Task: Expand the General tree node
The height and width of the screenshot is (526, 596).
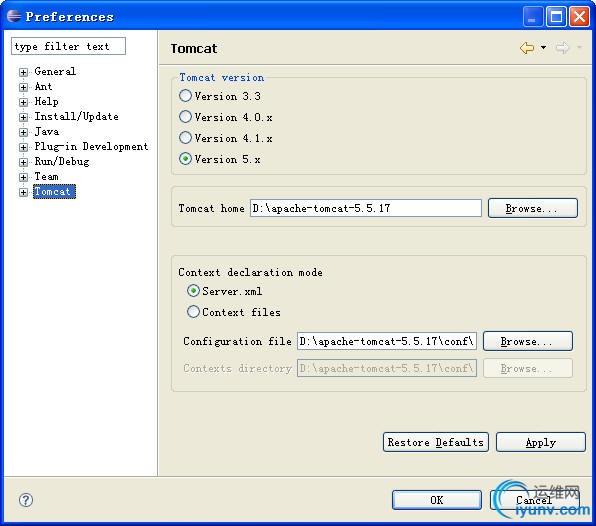Action: coord(24,72)
